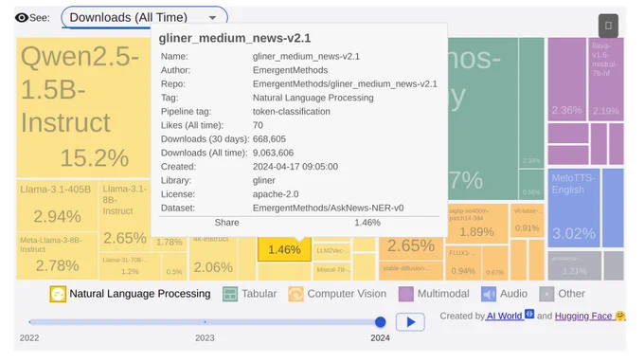Click the gliner library value
Viewport: 644px width, 363px height.
pyautogui.click(x=263, y=180)
